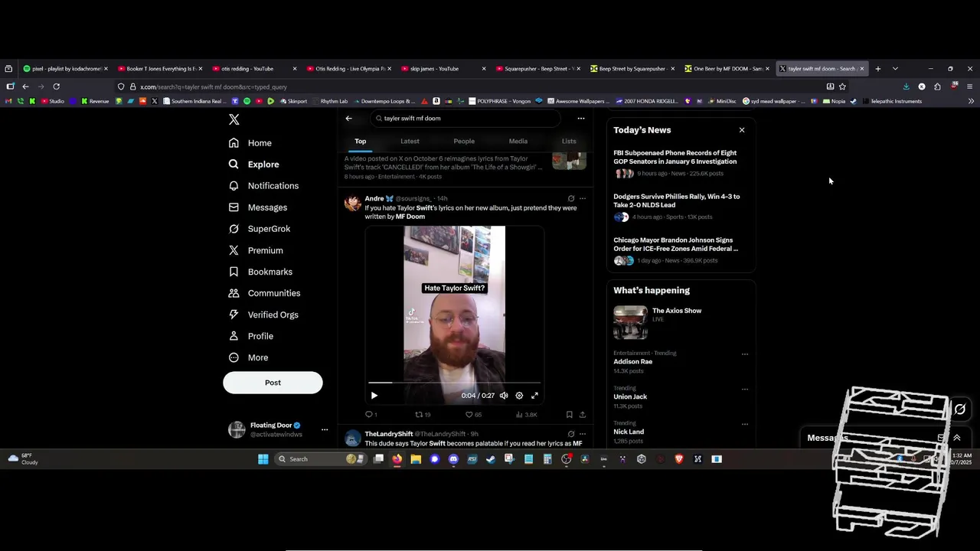Go back with the search page arrow
Image resolution: width=980 pixels, height=551 pixels.
[349, 119]
